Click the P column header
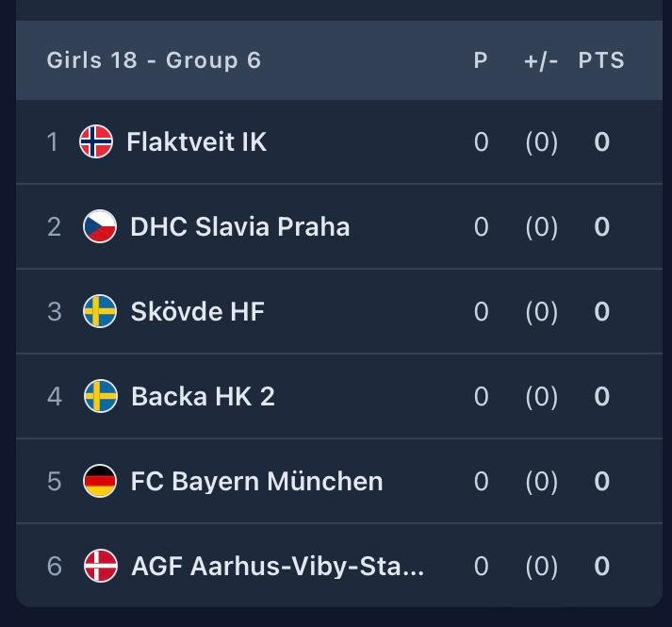 pyautogui.click(x=481, y=60)
